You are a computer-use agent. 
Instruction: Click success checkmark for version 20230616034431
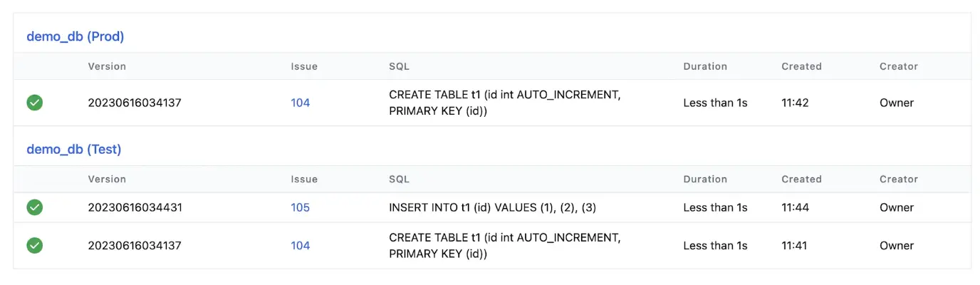coord(35,207)
